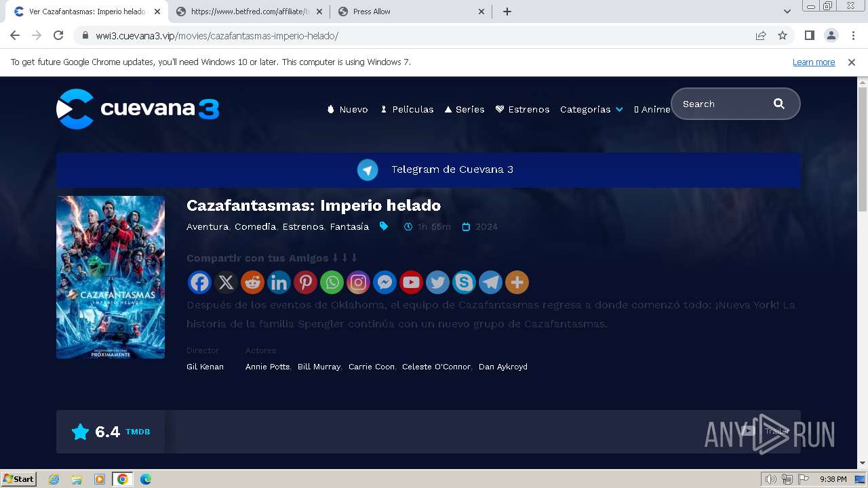Click the address bar URL
868x488 pixels.
(x=217, y=35)
